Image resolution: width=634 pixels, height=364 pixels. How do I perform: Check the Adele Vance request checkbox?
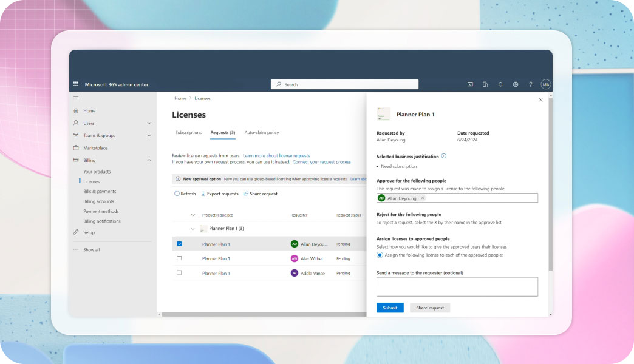pyautogui.click(x=179, y=273)
